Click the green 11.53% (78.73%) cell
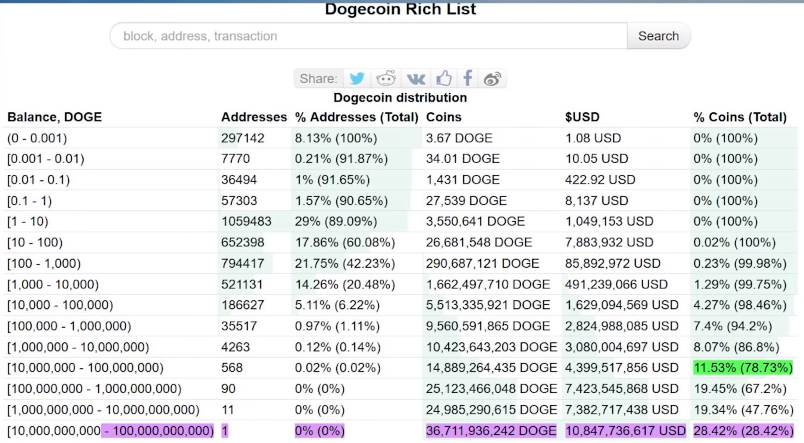The width and height of the screenshot is (804, 443). tap(743, 368)
